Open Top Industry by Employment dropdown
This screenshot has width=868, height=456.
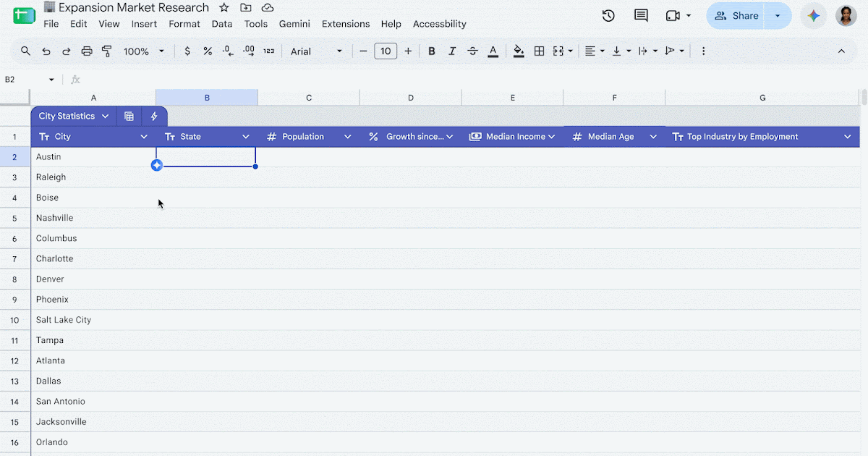pos(848,136)
